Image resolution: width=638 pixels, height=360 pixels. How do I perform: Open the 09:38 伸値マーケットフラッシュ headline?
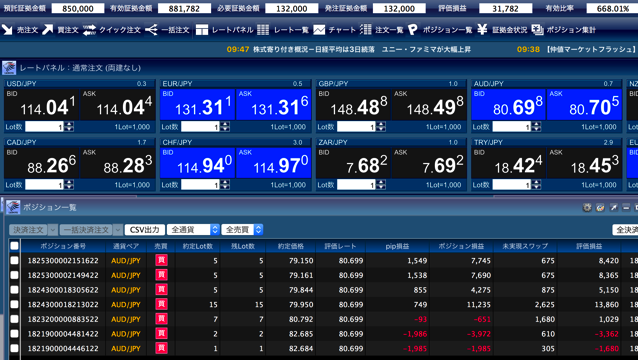[x=577, y=49]
